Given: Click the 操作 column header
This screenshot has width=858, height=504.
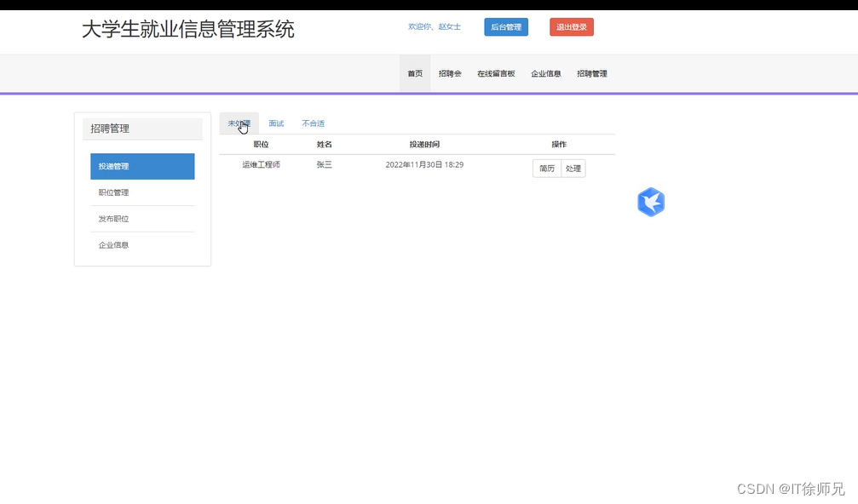Looking at the screenshot, I should (x=559, y=145).
